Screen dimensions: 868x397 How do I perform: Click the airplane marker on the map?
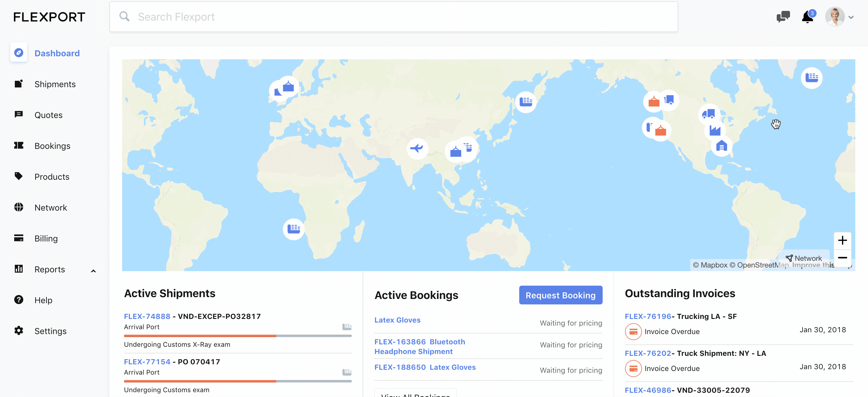point(417,148)
